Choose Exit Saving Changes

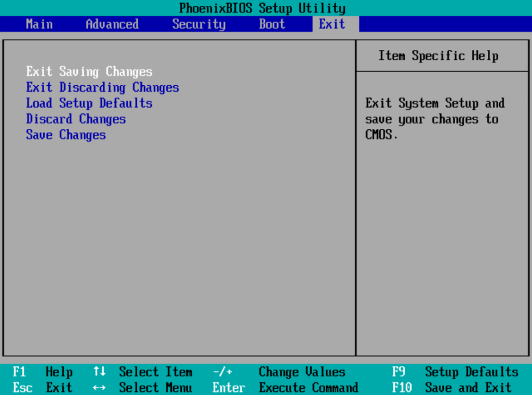coord(89,72)
